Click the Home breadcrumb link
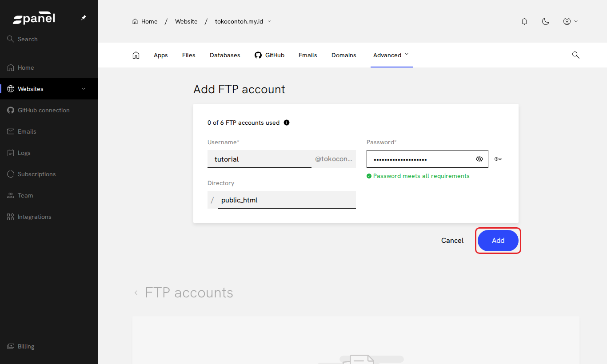607x364 pixels. coord(145,21)
